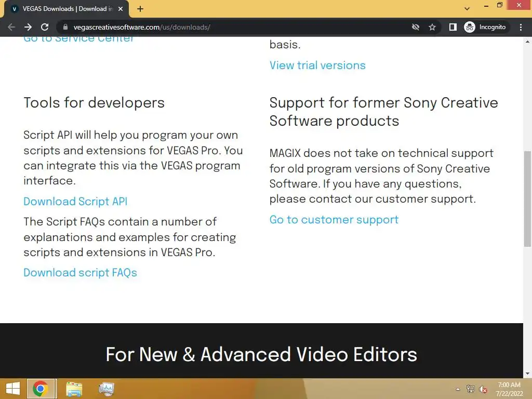Click the muted volume tray icon
The height and width of the screenshot is (399, 532).
(483, 389)
